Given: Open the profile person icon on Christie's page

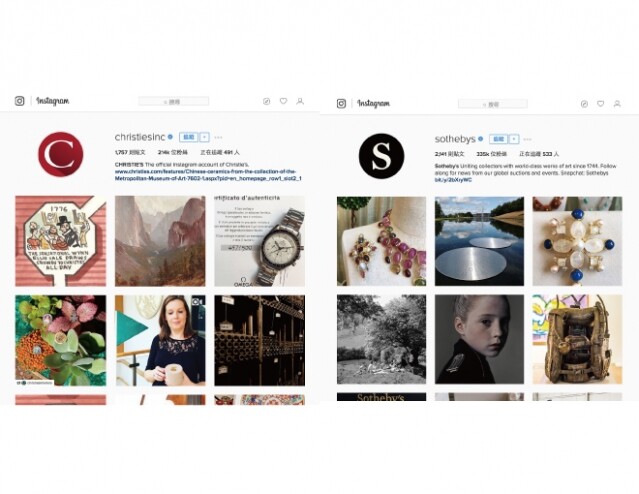Looking at the screenshot, I should click(x=300, y=101).
